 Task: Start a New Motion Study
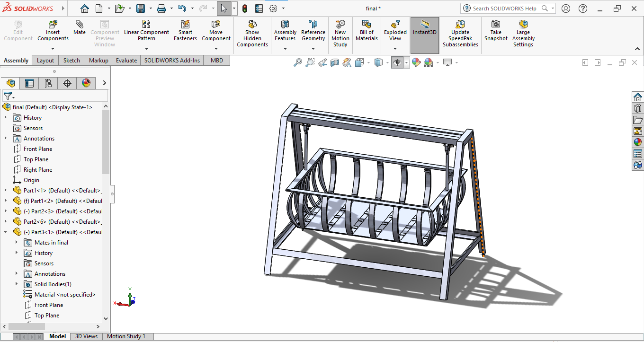pos(340,34)
